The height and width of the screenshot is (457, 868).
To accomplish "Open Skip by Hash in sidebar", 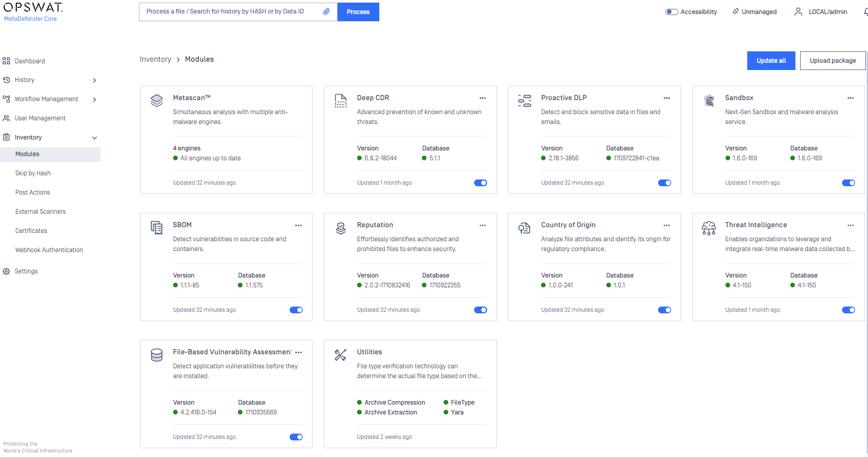I will [x=33, y=173].
